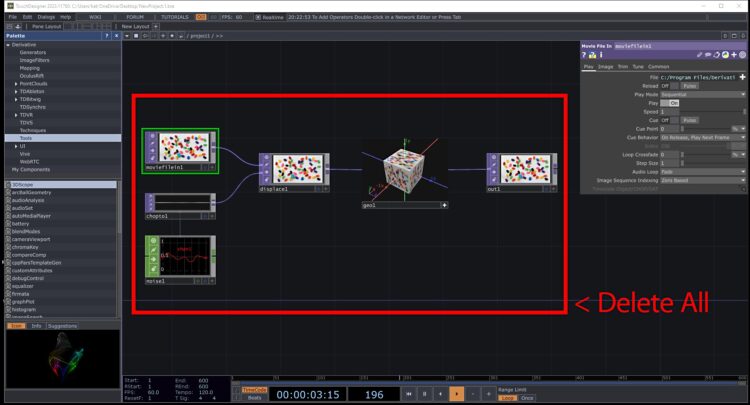Screen dimensions: 750x405
Task: Enable Loop range limit
Action: coord(507,398)
